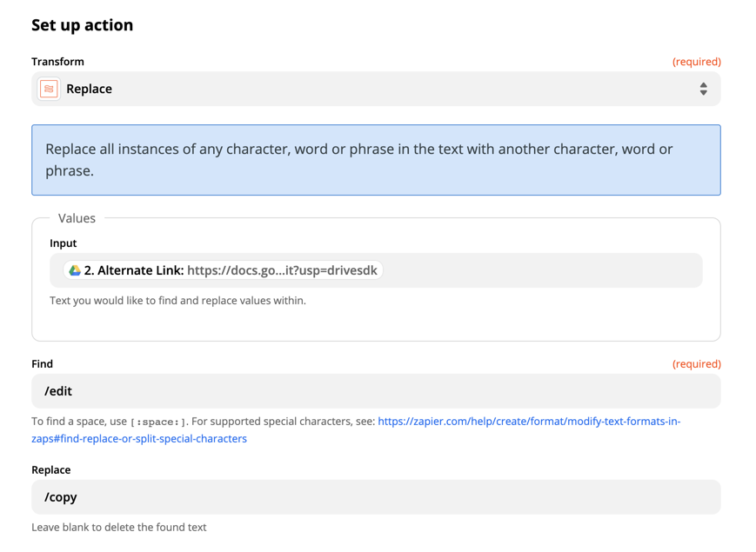Select the Alternate Link pill in Input
This screenshot has height=552, width=756.
[x=223, y=270]
